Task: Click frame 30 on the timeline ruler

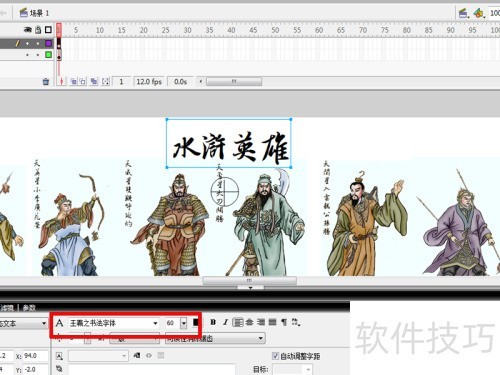Action: click(x=188, y=30)
